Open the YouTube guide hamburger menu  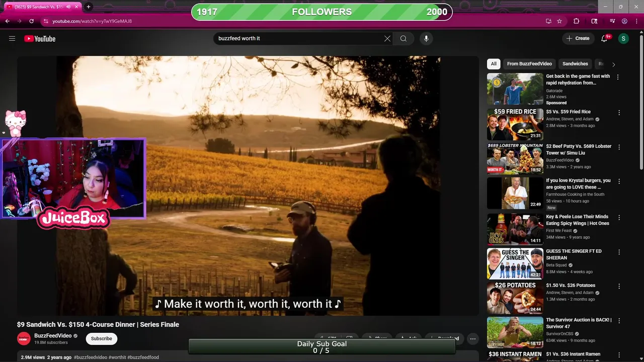pyautogui.click(x=12, y=38)
